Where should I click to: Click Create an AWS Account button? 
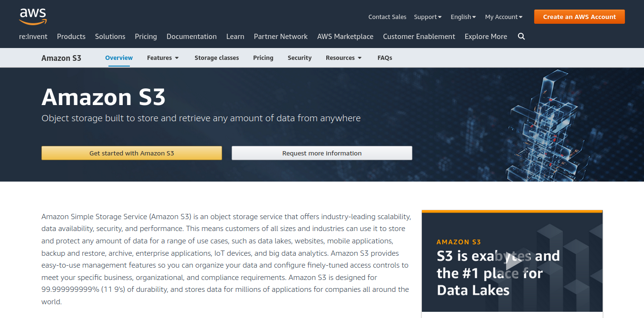[x=579, y=17]
